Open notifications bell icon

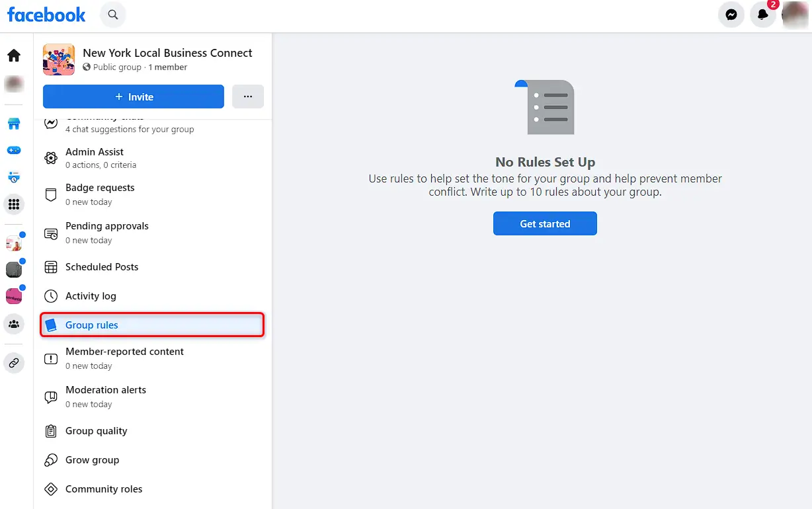coord(763,15)
